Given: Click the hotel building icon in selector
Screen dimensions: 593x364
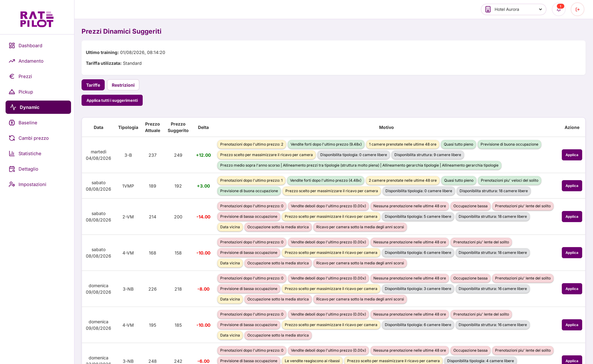Looking at the screenshot, I should (x=488, y=9).
